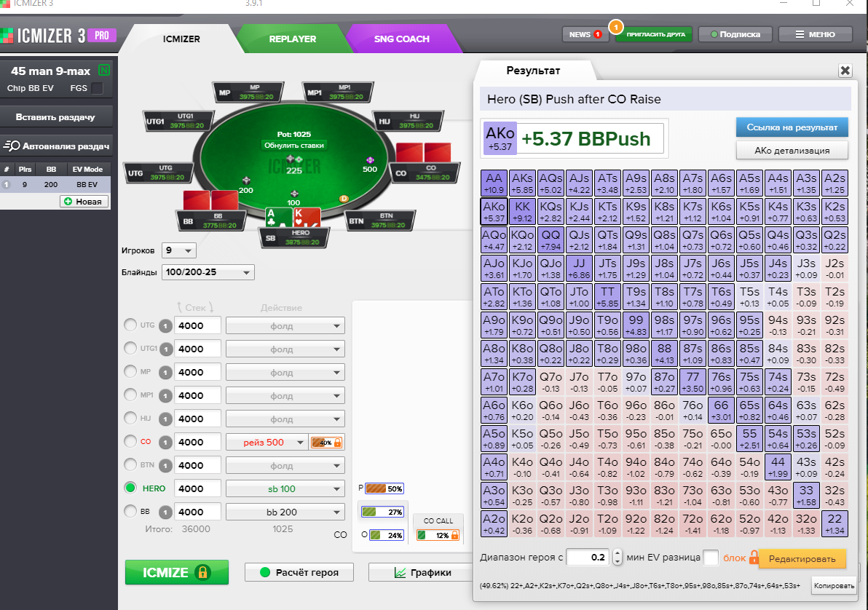Click the circled 1 icon in the MP row
The height and width of the screenshot is (610, 868).
(165, 373)
